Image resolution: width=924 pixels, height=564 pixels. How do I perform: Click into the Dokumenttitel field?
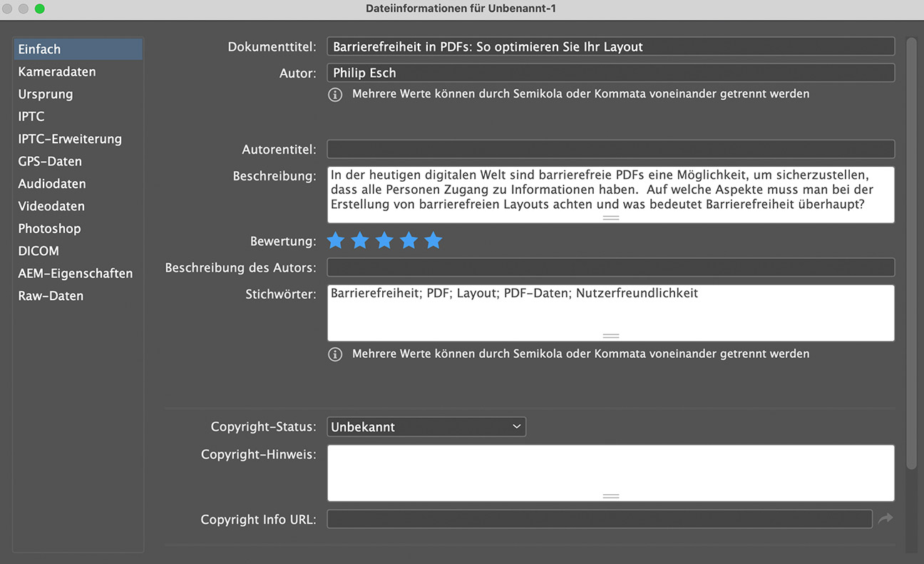point(610,47)
